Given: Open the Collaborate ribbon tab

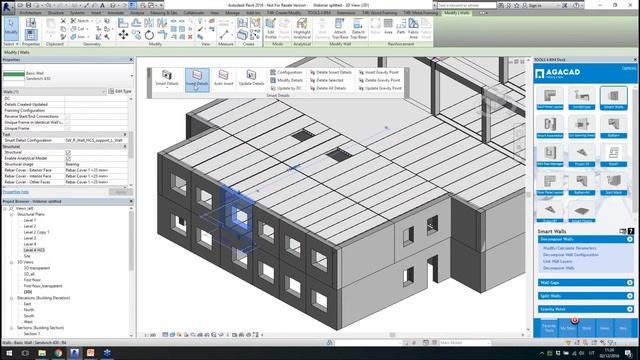Looking at the screenshot, I should (193, 13).
